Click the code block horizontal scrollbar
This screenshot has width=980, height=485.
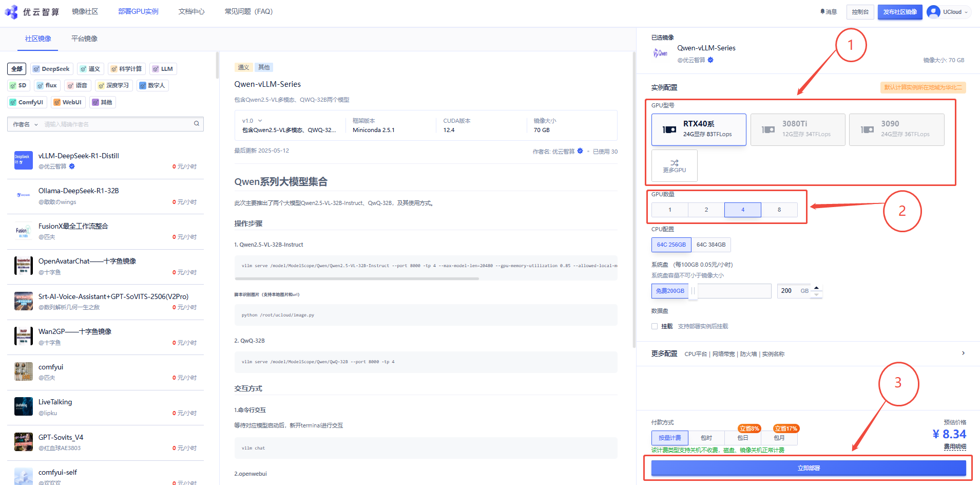click(x=357, y=278)
